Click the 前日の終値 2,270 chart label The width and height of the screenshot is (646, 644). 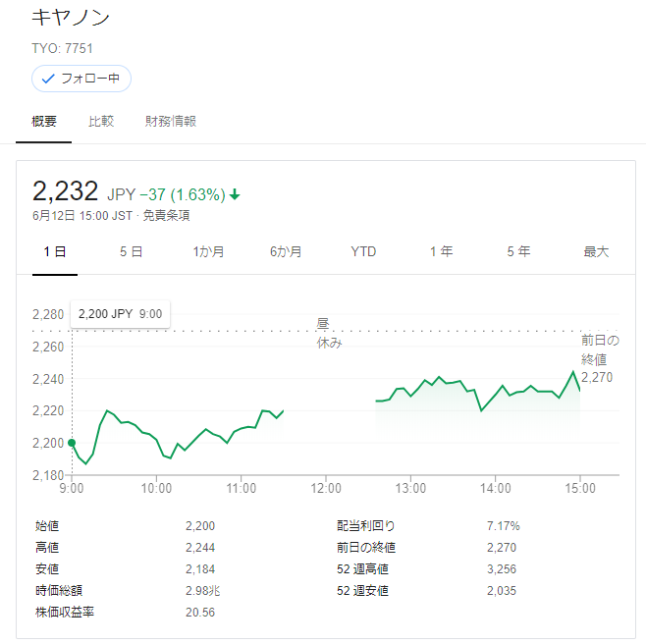[x=600, y=358]
